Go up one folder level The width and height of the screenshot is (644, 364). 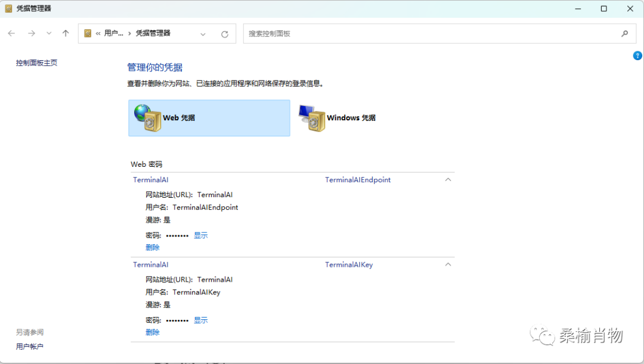[66, 33]
